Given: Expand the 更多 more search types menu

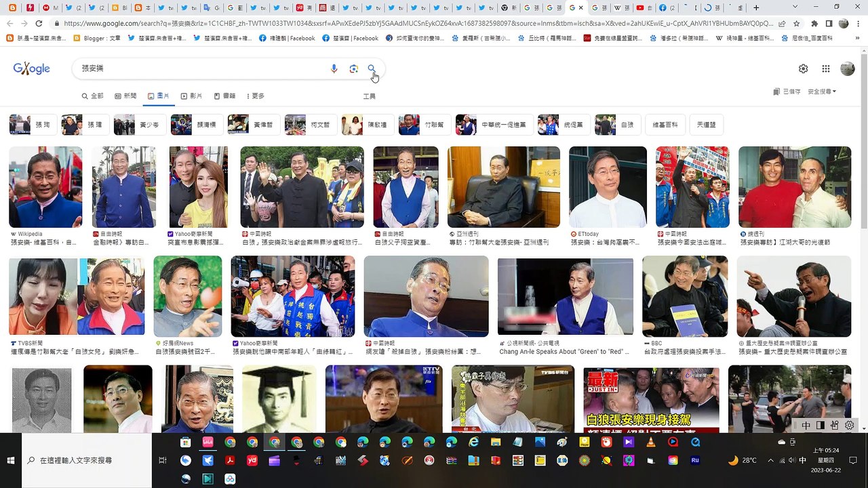Looking at the screenshot, I should point(256,96).
